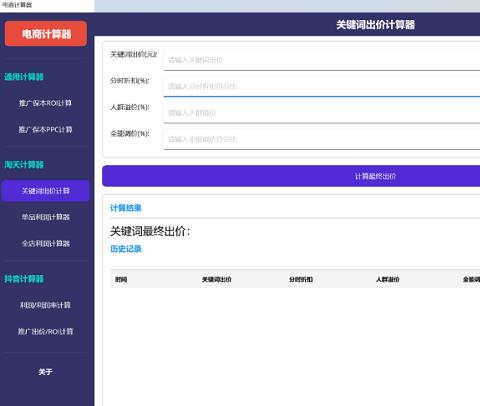The height and width of the screenshot is (406, 480).
Task: Click the 电商计算器 red logo button
Action: pos(46,34)
